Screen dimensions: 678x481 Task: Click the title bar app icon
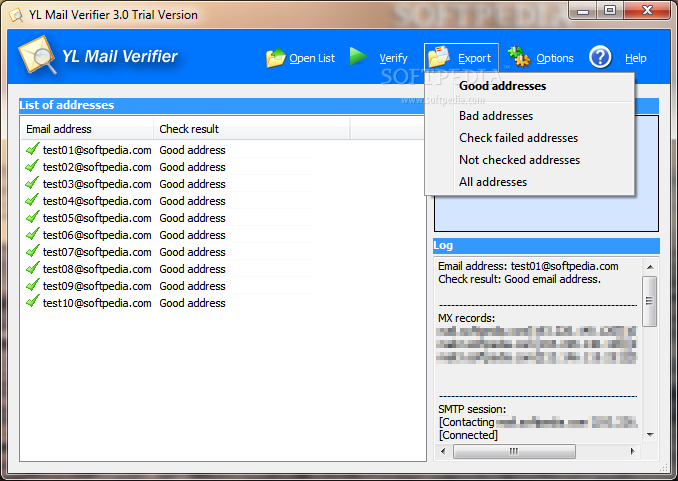(16, 15)
